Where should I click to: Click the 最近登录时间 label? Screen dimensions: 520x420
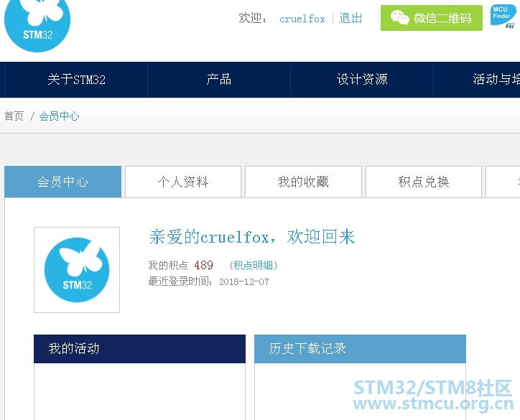[180, 281]
